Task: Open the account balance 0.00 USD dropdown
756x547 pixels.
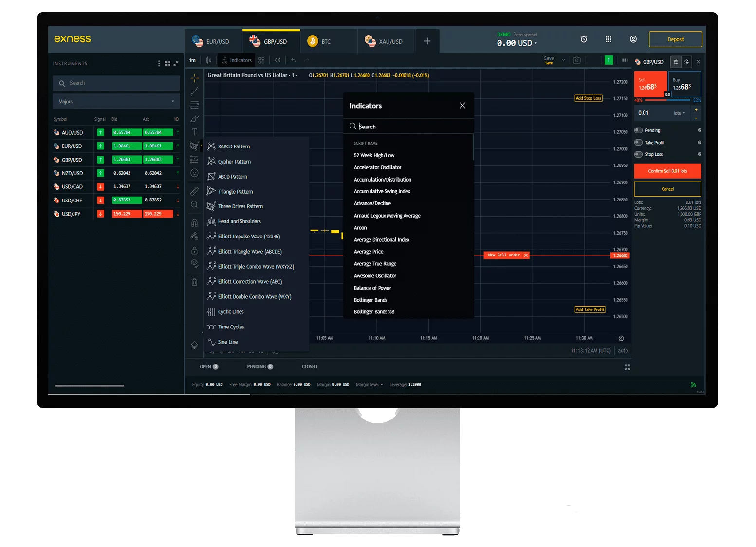Action: [516, 43]
